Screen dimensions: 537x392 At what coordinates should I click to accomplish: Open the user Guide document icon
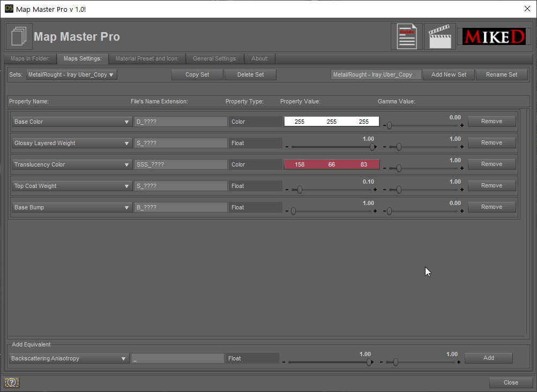(x=407, y=36)
